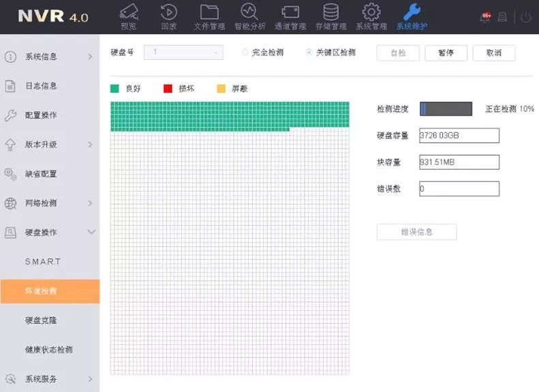Go to 硬盘克隆 sidebar item
Image resolution: width=539 pixels, height=392 pixels.
(41, 320)
